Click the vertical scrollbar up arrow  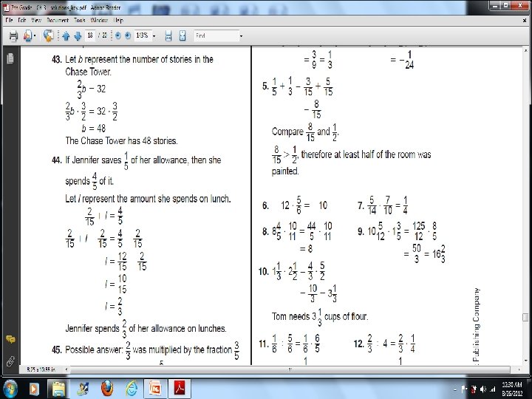525,50
